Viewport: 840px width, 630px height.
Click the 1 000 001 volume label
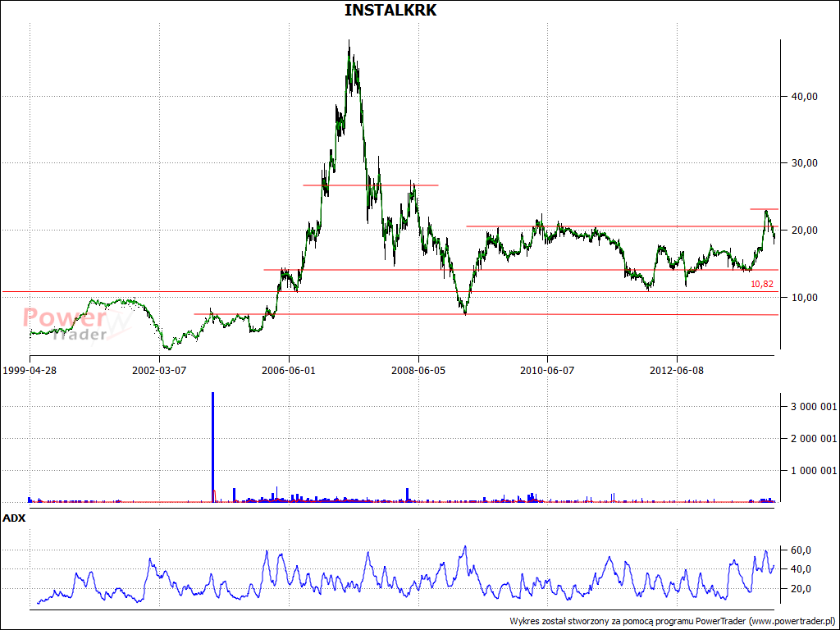click(814, 471)
